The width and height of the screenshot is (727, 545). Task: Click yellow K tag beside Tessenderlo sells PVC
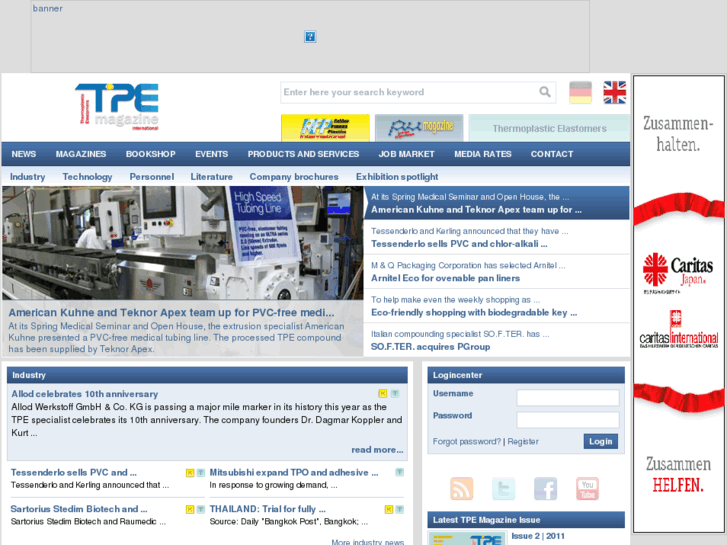tap(190, 473)
